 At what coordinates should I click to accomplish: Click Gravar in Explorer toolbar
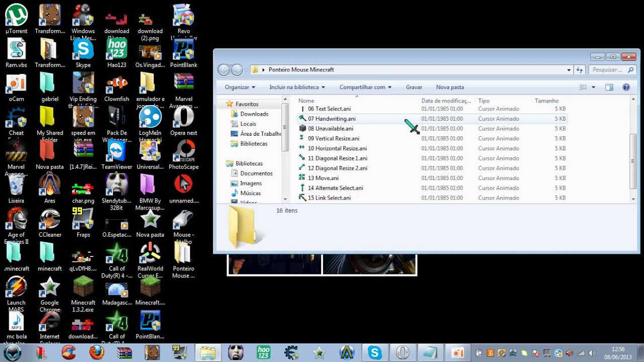[x=414, y=87]
